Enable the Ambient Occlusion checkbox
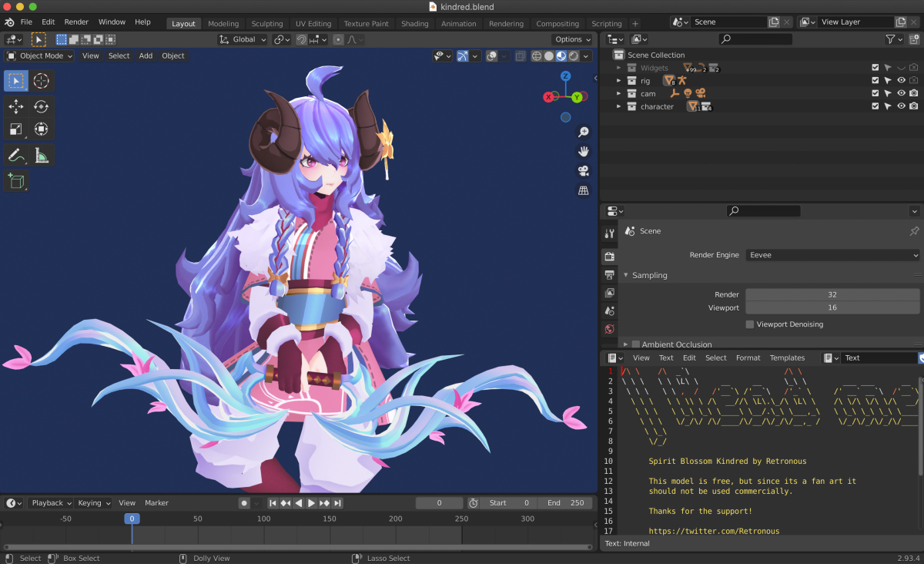This screenshot has width=924, height=564. click(x=636, y=344)
